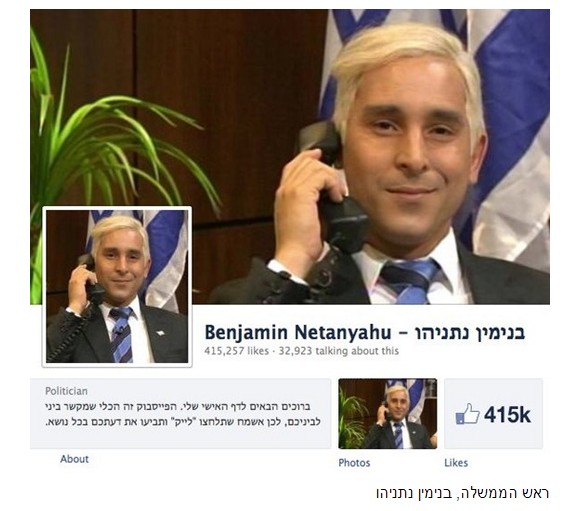This screenshot has width=569, height=511.
Task: Click the 415,257 likes count
Action: [x=237, y=351]
